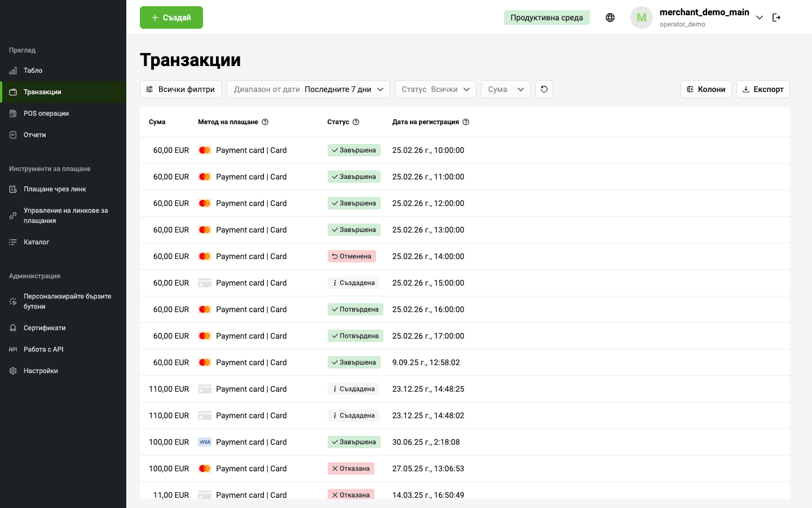
Task: Click help icon beside the Статус column
Action: (x=356, y=122)
